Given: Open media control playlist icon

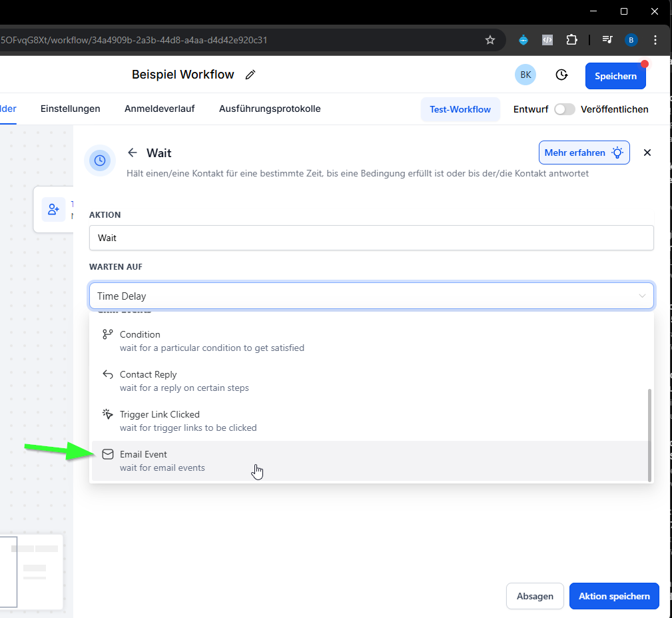Looking at the screenshot, I should click(x=607, y=40).
